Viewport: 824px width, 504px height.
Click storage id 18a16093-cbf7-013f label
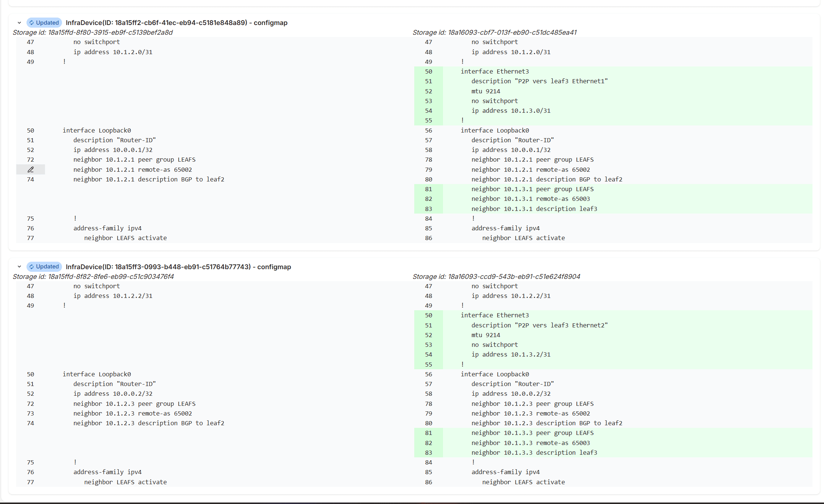point(494,32)
